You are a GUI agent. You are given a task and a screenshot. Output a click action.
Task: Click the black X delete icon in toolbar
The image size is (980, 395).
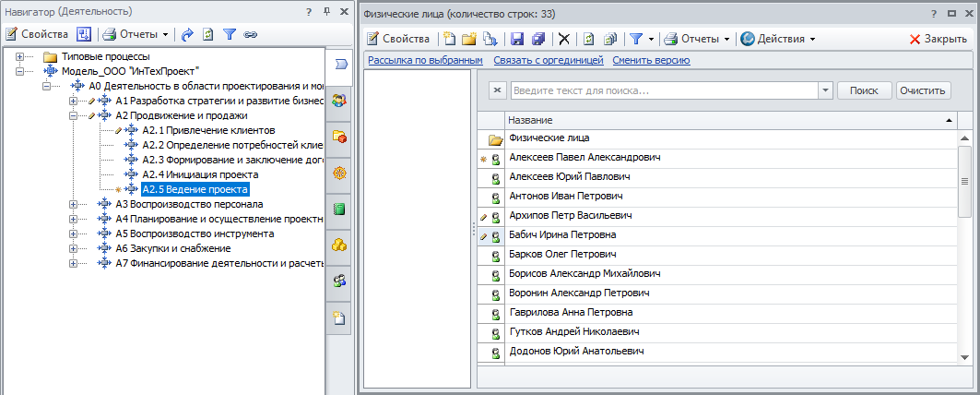coord(564,39)
